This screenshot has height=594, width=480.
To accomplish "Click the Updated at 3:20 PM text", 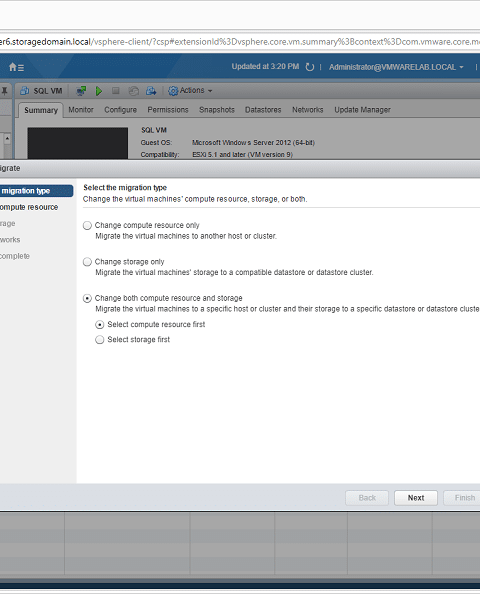I will (x=265, y=67).
